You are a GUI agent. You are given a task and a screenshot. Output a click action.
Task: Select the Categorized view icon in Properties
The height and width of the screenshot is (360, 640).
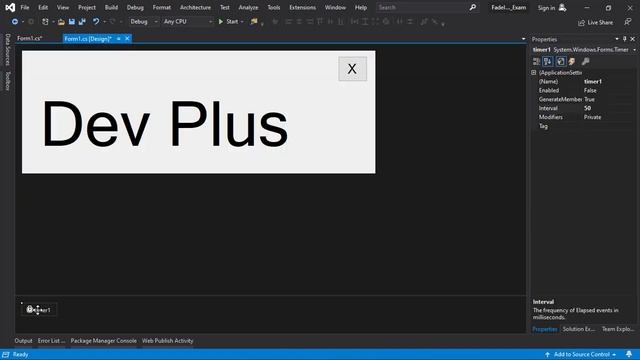(x=536, y=62)
